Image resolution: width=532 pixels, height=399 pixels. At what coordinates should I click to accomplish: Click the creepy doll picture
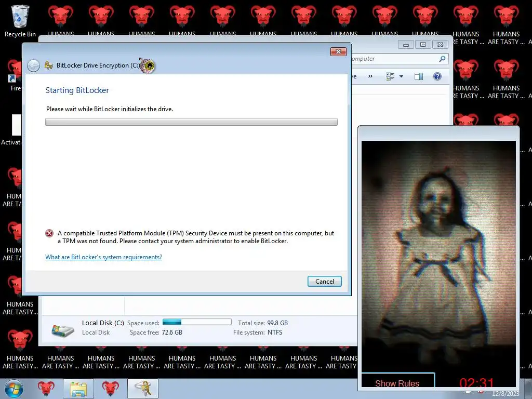click(x=438, y=256)
